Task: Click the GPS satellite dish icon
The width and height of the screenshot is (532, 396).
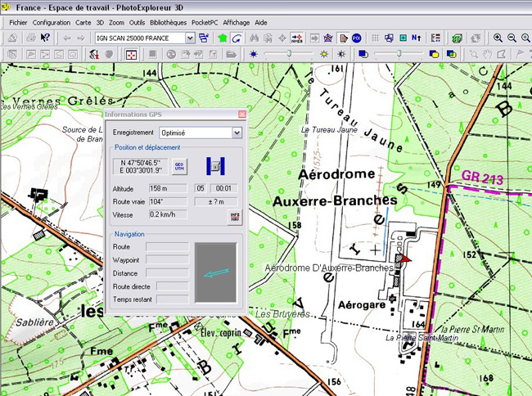Action: click(x=93, y=54)
